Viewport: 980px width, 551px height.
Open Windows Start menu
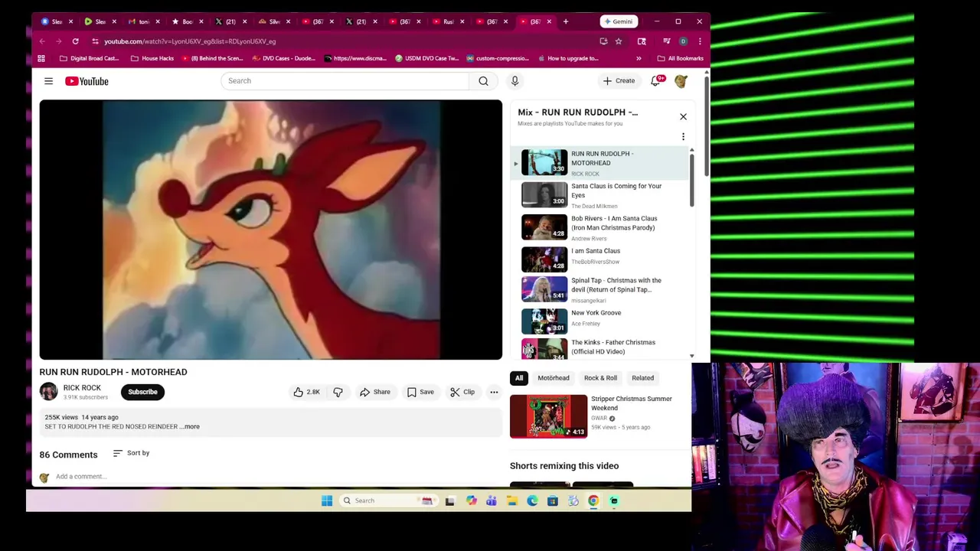[327, 500]
